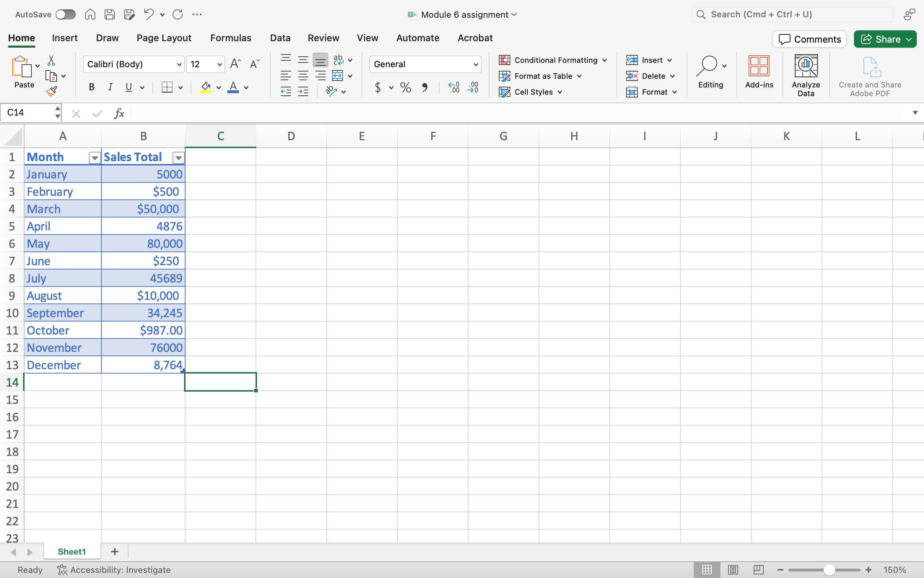Click the Cut scissors icon

coord(51,60)
